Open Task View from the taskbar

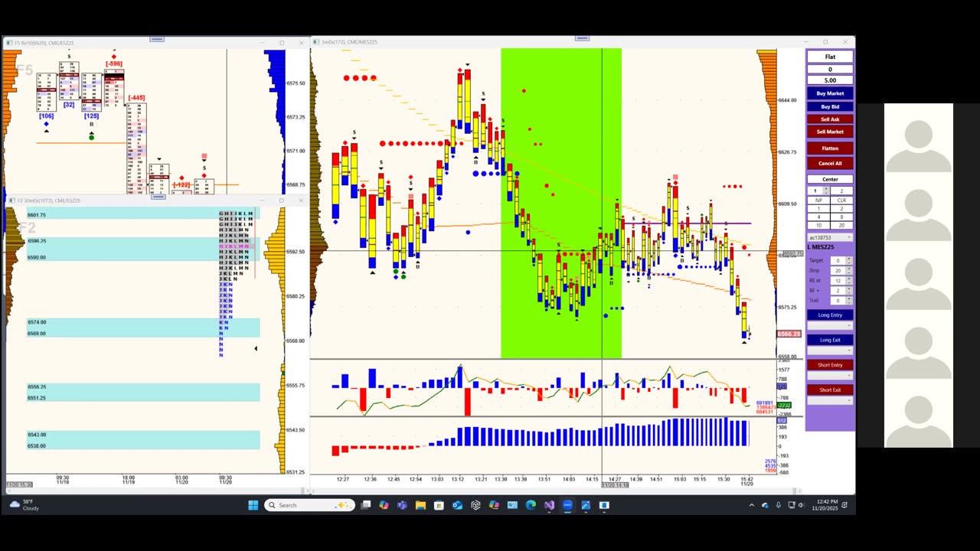[x=366, y=505]
